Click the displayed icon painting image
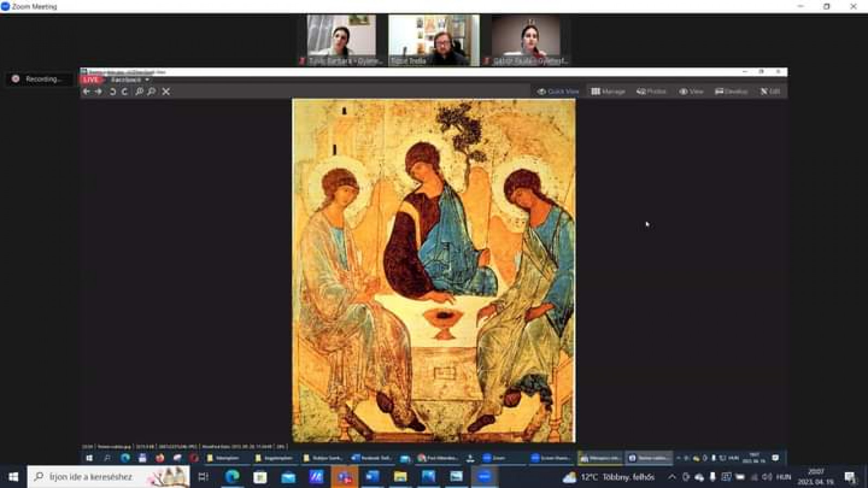868x488 pixels. click(x=434, y=270)
